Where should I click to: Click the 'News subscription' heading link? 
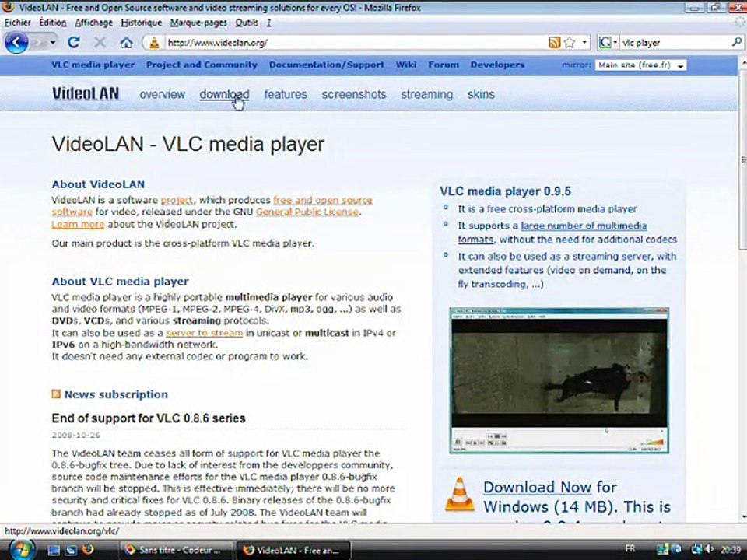pyautogui.click(x=116, y=394)
